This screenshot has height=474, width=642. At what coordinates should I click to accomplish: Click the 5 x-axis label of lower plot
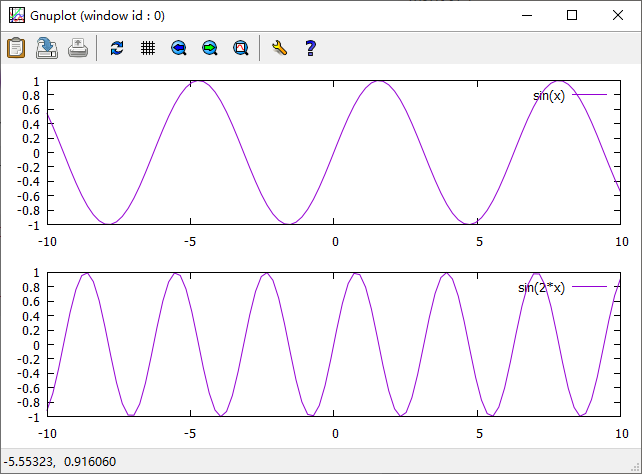(479, 433)
